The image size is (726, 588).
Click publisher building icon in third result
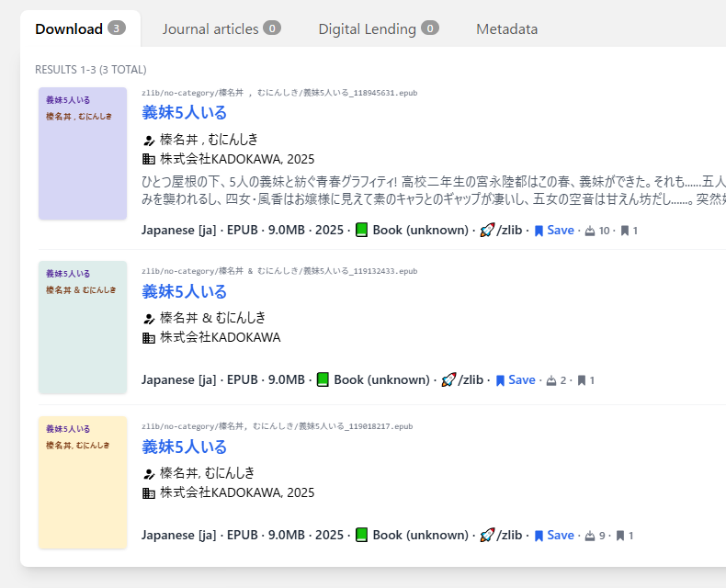(149, 493)
